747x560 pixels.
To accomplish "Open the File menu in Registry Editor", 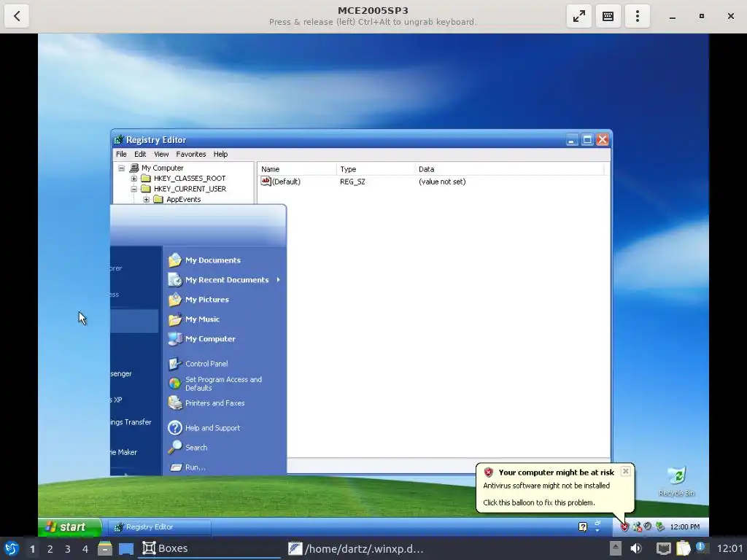I will point(122,155).
